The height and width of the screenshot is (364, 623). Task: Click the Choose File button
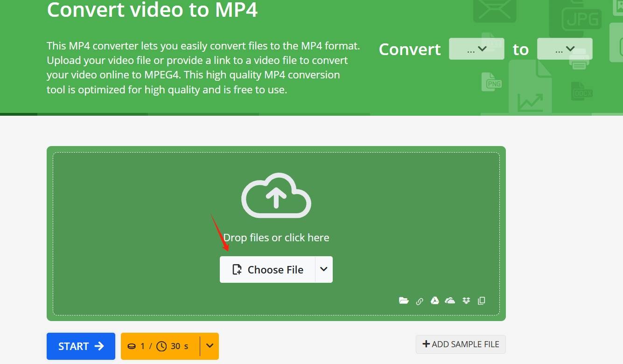(x=267, y=269)
